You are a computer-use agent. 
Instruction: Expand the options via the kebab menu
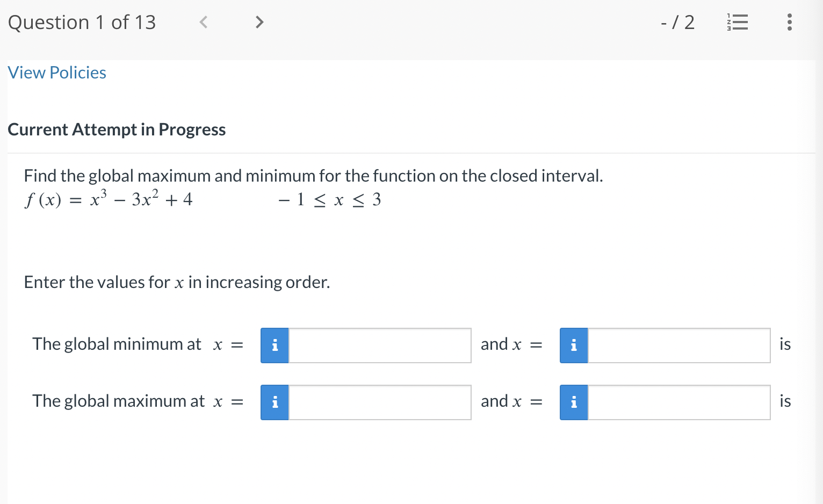[789, 22]
